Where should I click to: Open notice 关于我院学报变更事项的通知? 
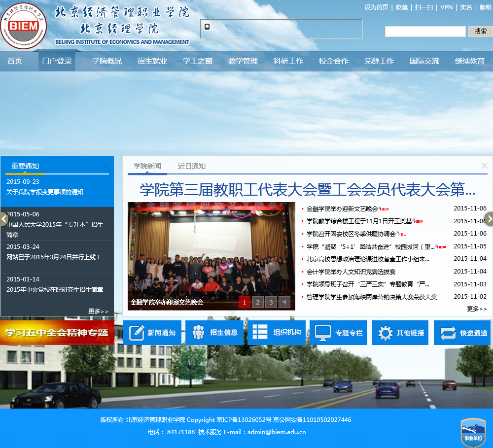click(x=45, y=192)
